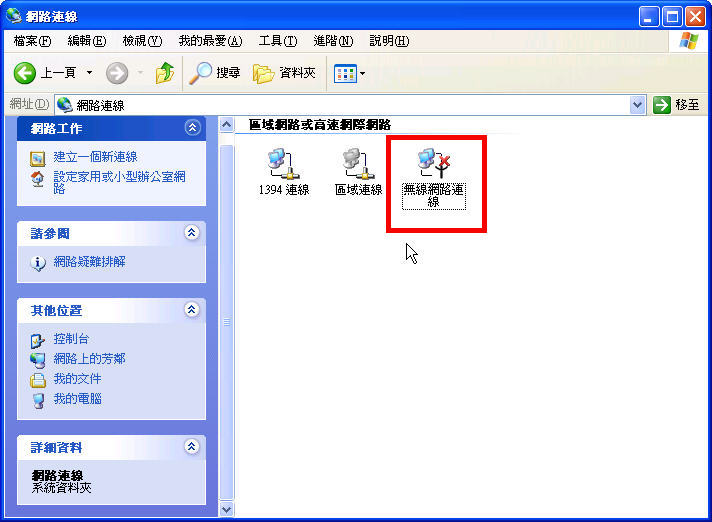Image resolution: width=712 pixels, height=522 pixels.
Task: Click the up-one-level folder icon
Action: click(x=164, y=73)
